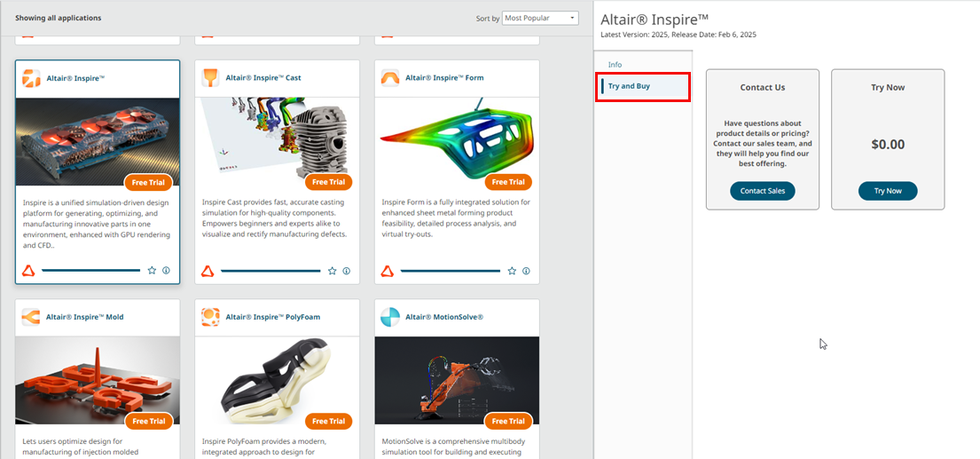Image resolution: width=980 pixels, height=459 pixels.
Task: Click the Inspire Form description text
Action: click(x=456, y=218)
